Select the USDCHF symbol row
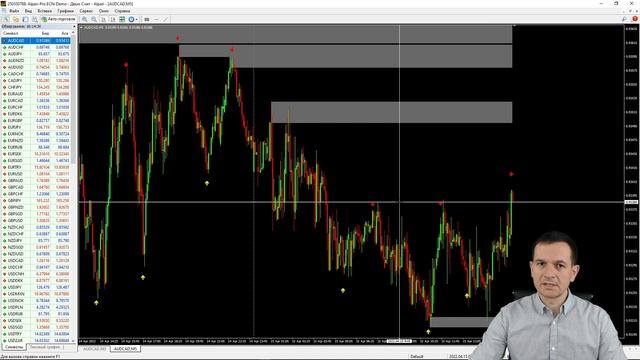The image size is (640, 360). [36, 267]
